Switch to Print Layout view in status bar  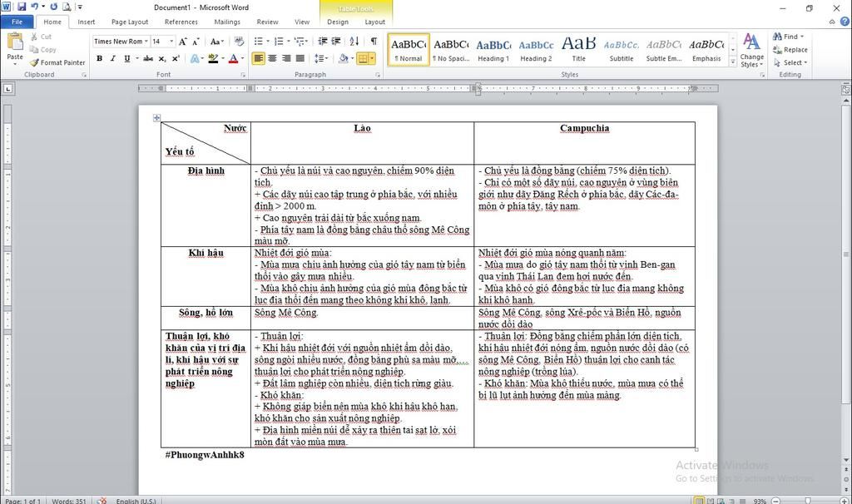click(699, 500)
